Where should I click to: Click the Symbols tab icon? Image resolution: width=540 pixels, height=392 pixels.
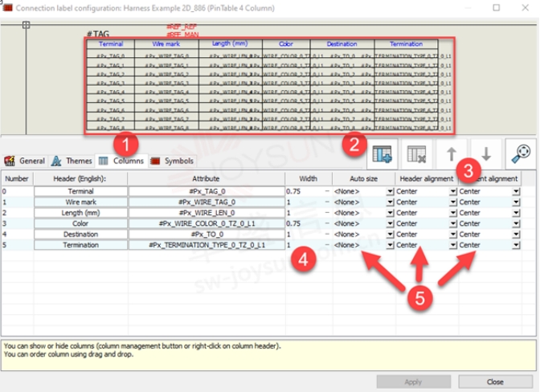coord(155,161)
